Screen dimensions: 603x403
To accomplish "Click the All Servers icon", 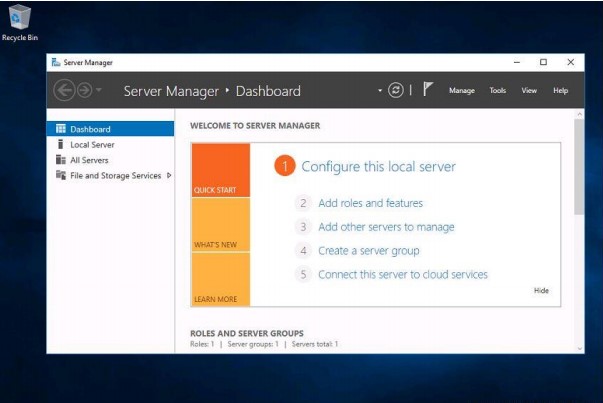I will click(61, 159).
